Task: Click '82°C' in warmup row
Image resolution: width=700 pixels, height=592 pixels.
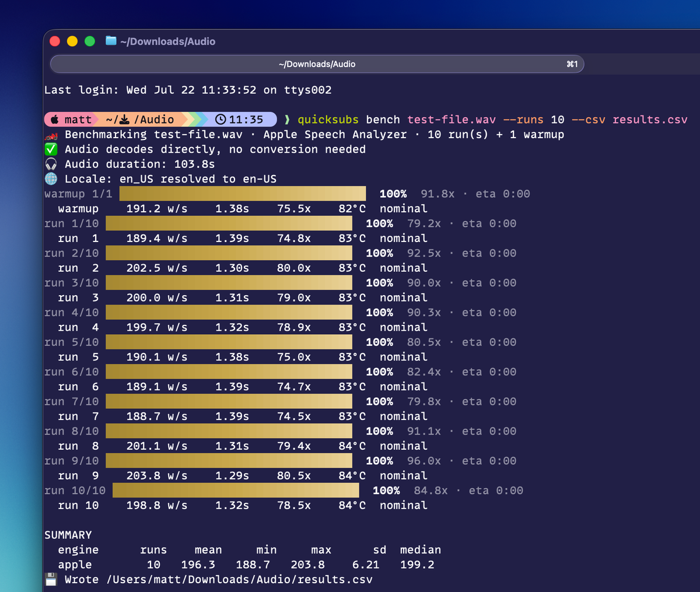Action: coord(352,208)
